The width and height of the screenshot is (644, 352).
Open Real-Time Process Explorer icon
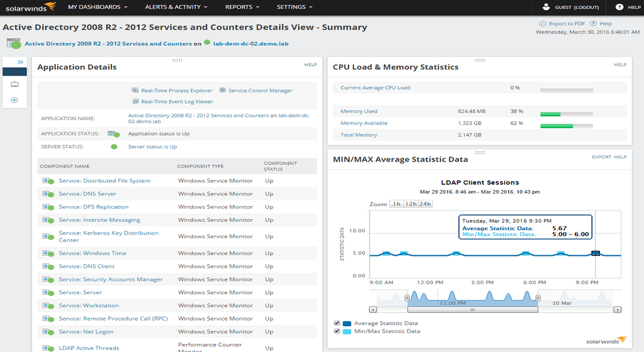click(x=135, y=91)
